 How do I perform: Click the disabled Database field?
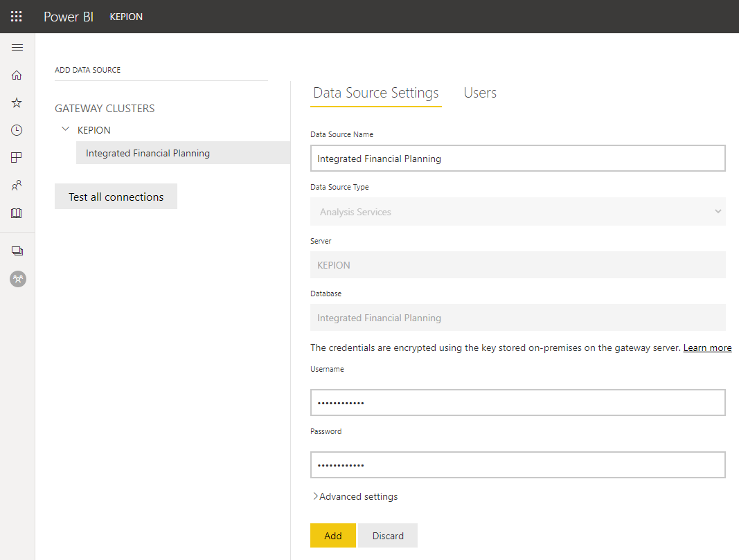point(517,318)
